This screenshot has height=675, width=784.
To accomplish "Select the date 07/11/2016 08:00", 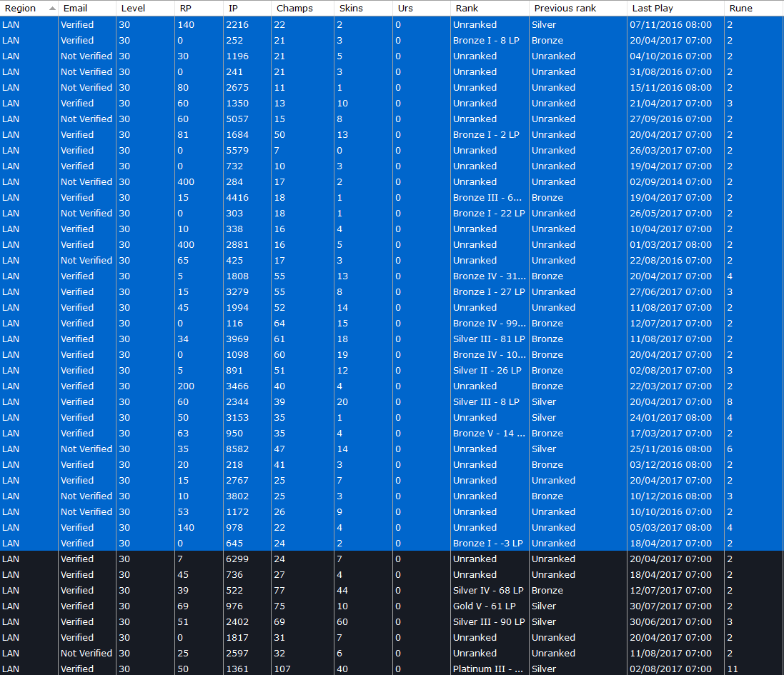I will click(x=670, y=24).
